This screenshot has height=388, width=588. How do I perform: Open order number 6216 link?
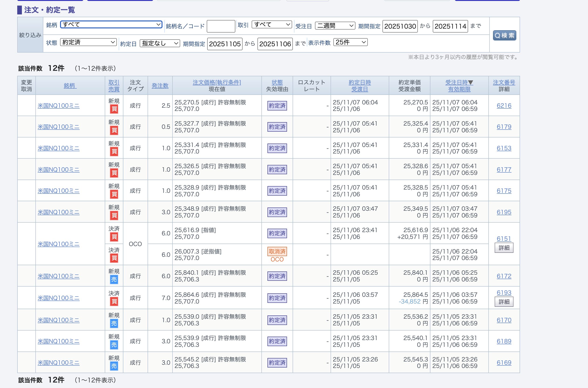pyautogui.click(x=504, y=106)
